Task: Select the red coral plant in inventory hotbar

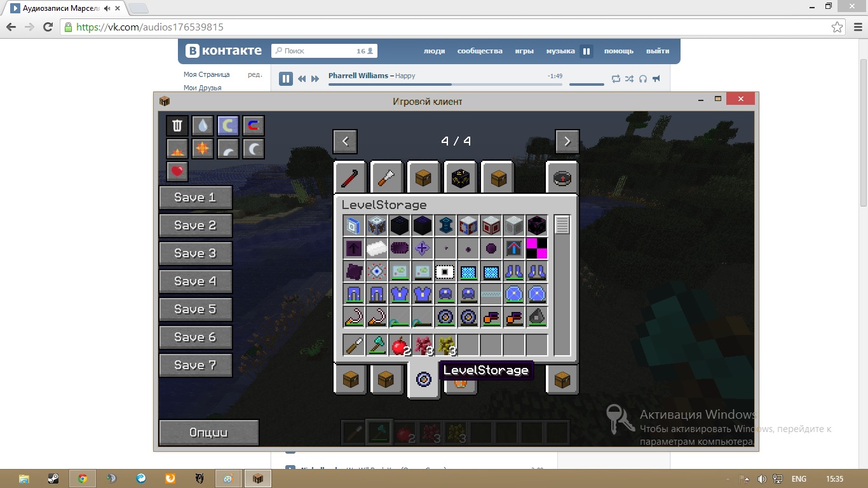Action: [x=423, y=345]
